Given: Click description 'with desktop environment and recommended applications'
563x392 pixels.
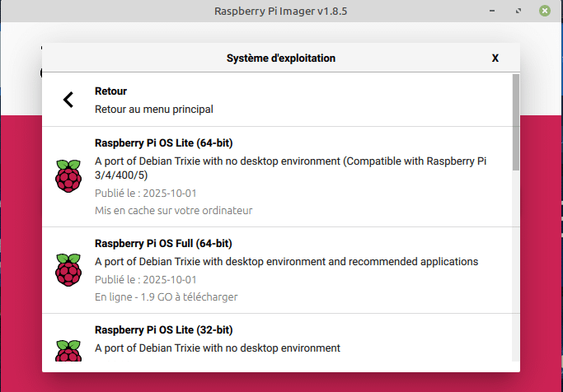Looking at the screenshot, I should point(286,261).
